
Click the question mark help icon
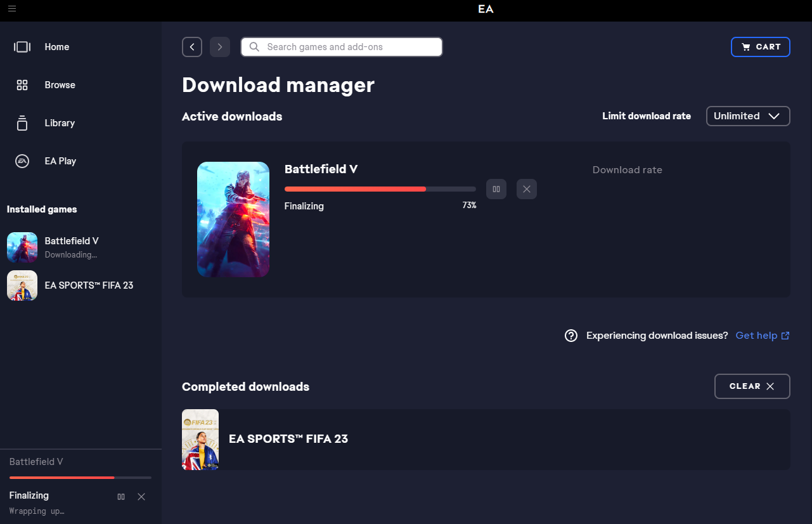pos(571,336)
